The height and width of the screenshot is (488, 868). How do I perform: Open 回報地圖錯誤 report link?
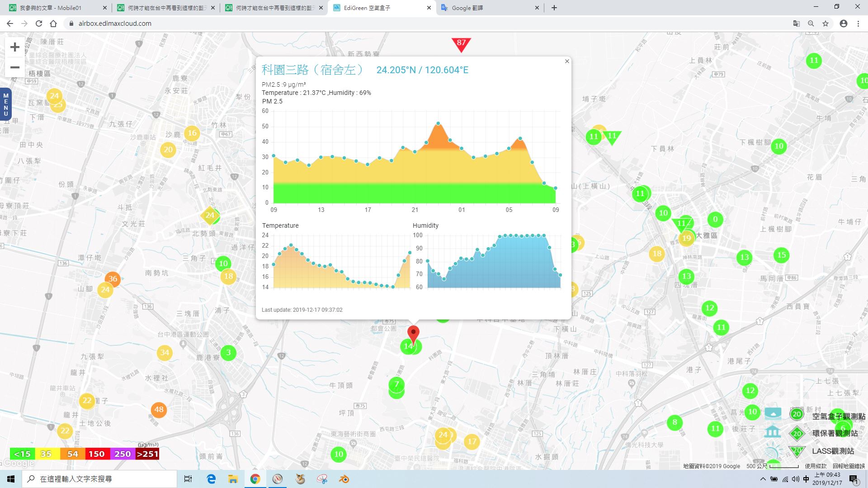849,466
